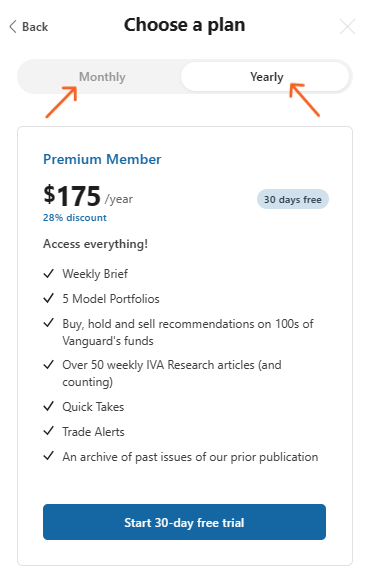
Task: Click the checkmark beside Buy, hold and sell recommendations
Action: [x=49, y=323]
